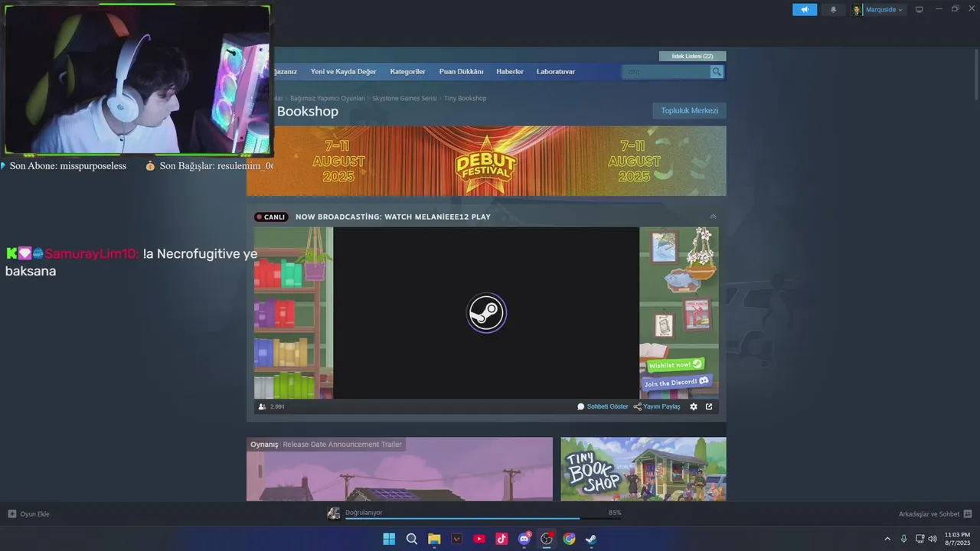
Task: Open the Valorant taskbar icon
Action: (x=457, y=539)
